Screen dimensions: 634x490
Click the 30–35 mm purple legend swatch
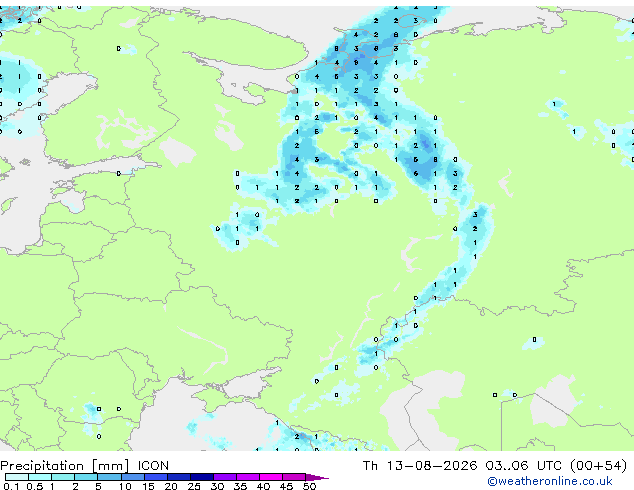click(224, 477)
